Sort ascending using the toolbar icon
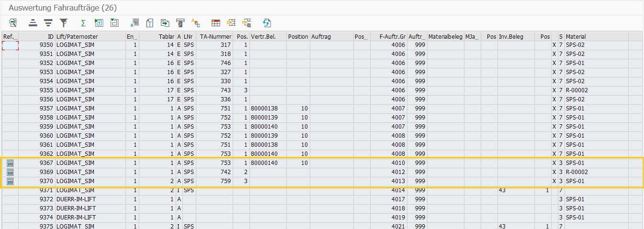Screen dimensions: 644x229 (x=33, y=22)
